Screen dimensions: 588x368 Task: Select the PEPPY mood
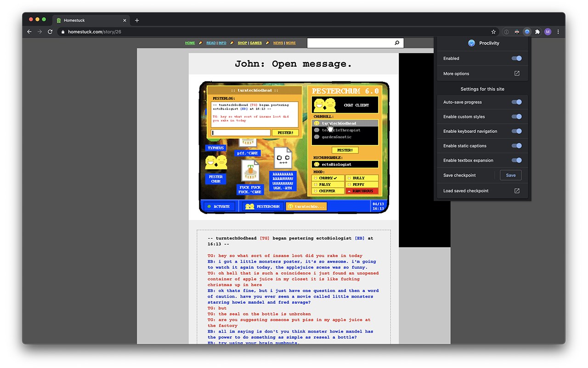[x=362, y=184]
